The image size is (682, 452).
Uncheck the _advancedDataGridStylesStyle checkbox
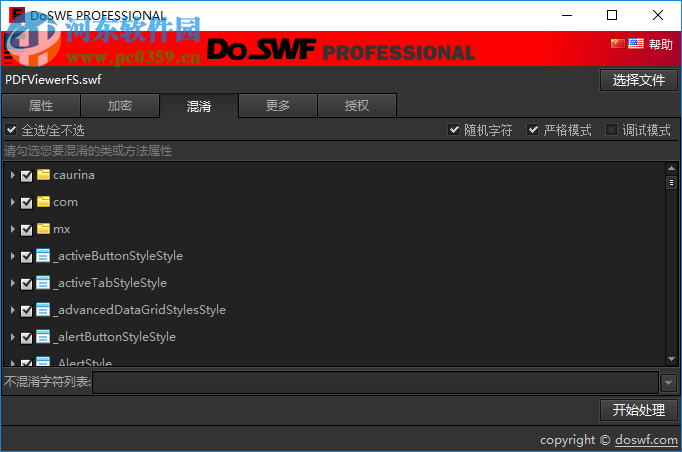[27, 311]
